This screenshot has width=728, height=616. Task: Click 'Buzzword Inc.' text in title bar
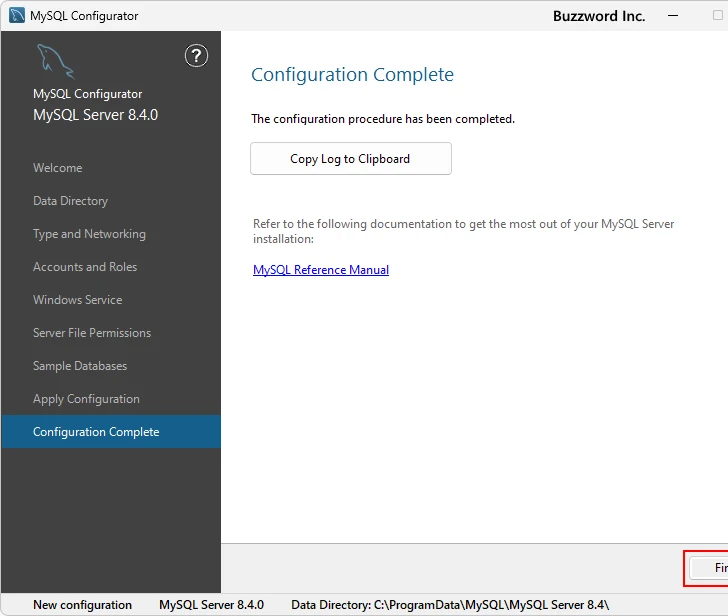[x=599, y=16]
